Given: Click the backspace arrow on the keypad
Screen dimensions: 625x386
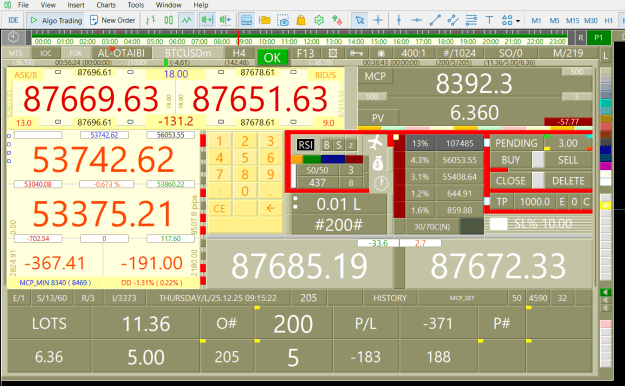Looking at the screenshot, I should pyautogui.click(x=270, y=208).
